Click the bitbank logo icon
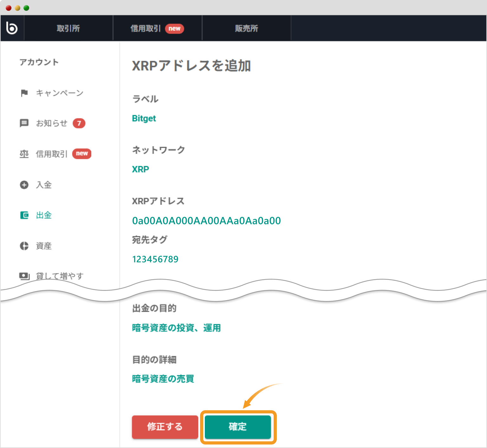487x448 pixels. pyautogui.click(x=12, y=28)
